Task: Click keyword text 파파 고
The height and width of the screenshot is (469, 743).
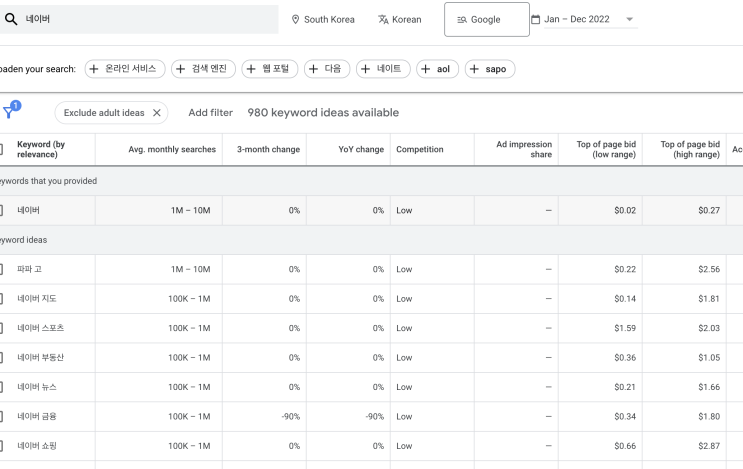Action: [29, 269]
